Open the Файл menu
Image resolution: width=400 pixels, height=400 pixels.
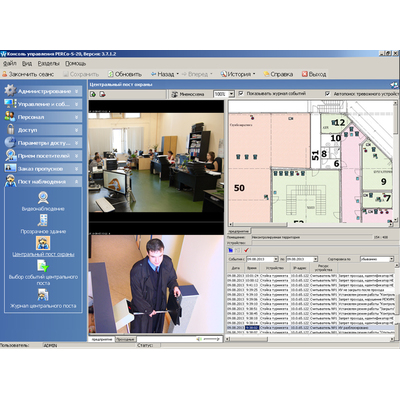[x=10, y=63]
